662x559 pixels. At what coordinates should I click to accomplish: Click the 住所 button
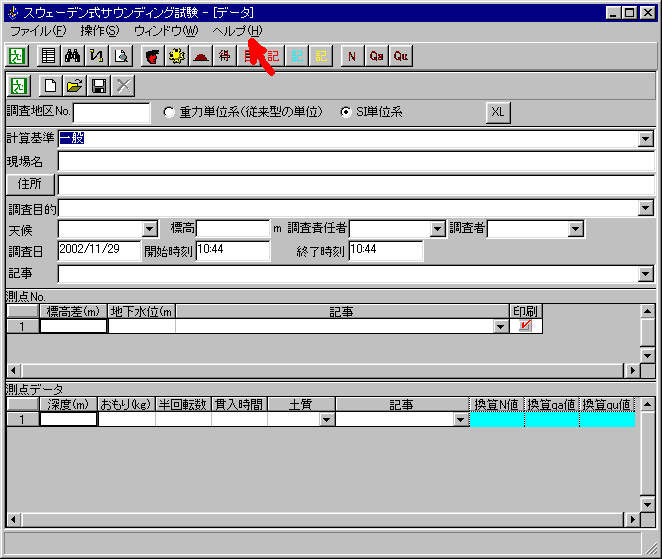point(30,185)
